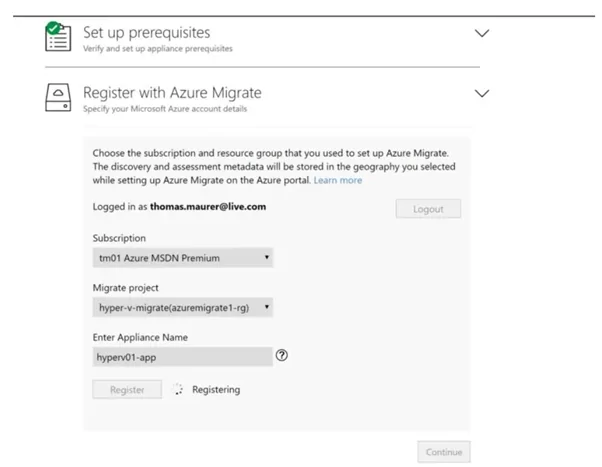Click the Logout button
Screen dimensions: 602x467
click(428, 209)
